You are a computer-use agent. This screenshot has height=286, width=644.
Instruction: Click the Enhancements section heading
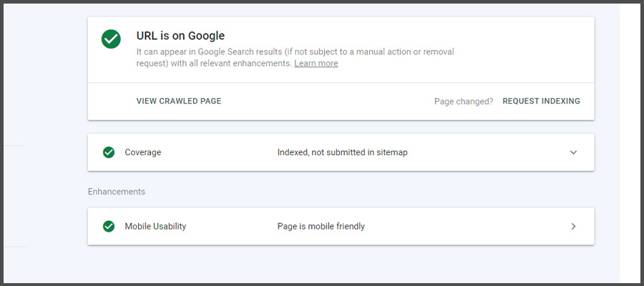pyautogui.click(x=117, y=192)
